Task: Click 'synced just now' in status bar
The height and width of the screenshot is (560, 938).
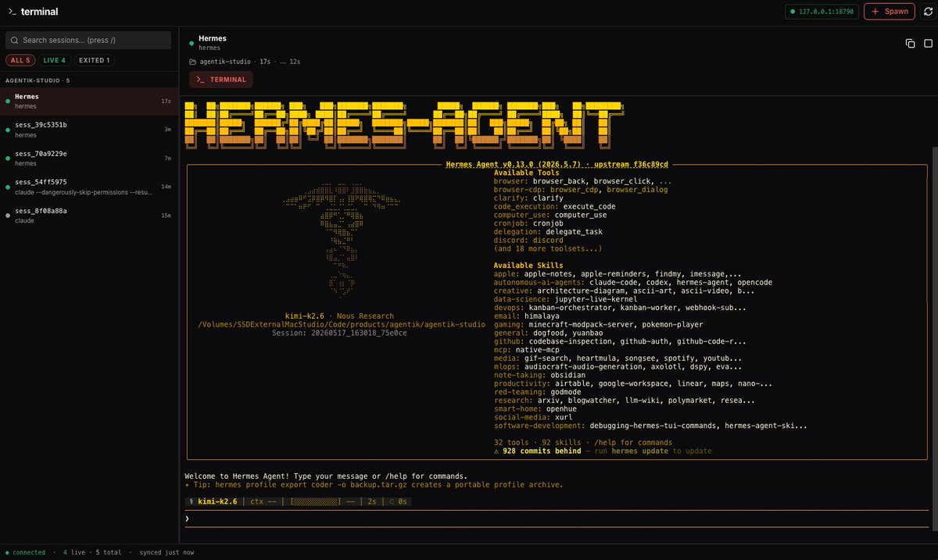Action: (166, 552)
